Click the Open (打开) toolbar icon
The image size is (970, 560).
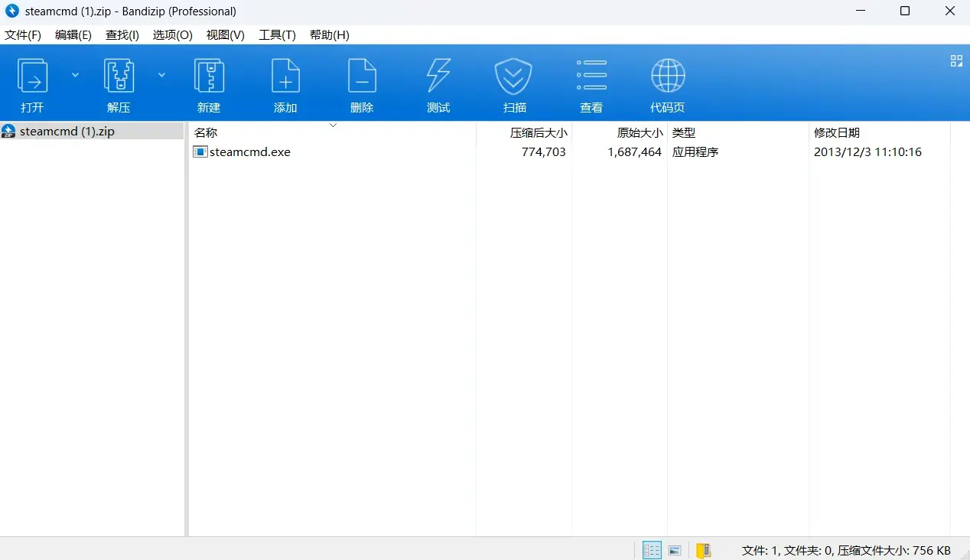(32, 77)
